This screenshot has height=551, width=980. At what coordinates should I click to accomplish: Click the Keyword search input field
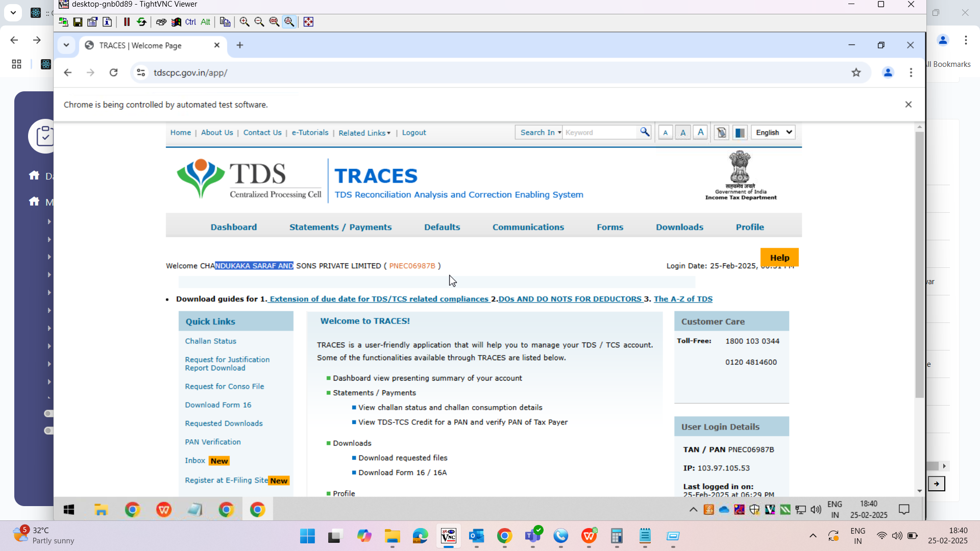pyautogui.click(x=600, y=133)
